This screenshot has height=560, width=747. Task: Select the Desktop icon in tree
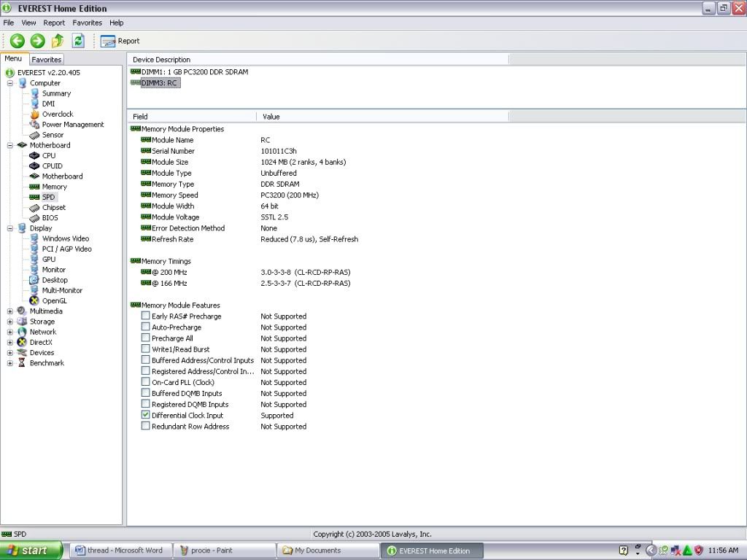tap(34, 280)
